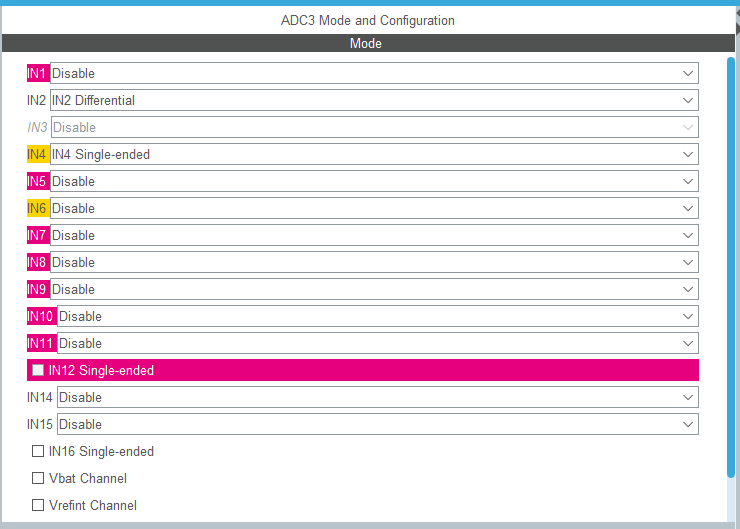This screenshot has height=529, width=740.
Task: Expand the IN15 mode dropdown
Action: (378, 424)
